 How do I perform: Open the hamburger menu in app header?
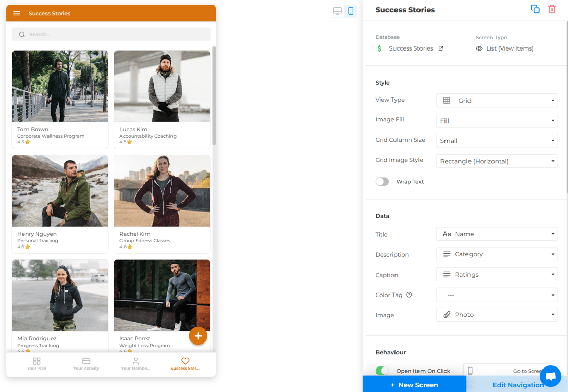pyautogui.click(x=17, y=13)
